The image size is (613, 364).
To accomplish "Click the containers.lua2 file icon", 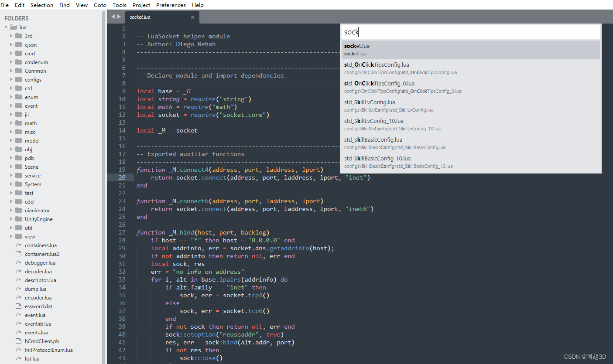I will 18,254.
